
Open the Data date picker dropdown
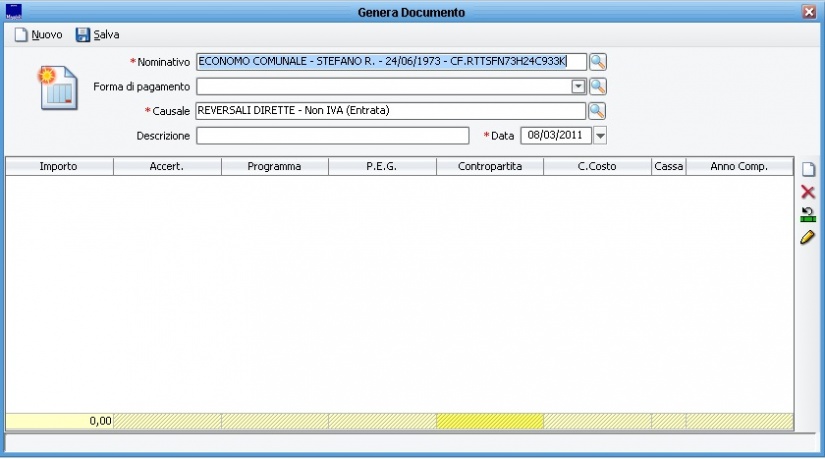(600, 135)
